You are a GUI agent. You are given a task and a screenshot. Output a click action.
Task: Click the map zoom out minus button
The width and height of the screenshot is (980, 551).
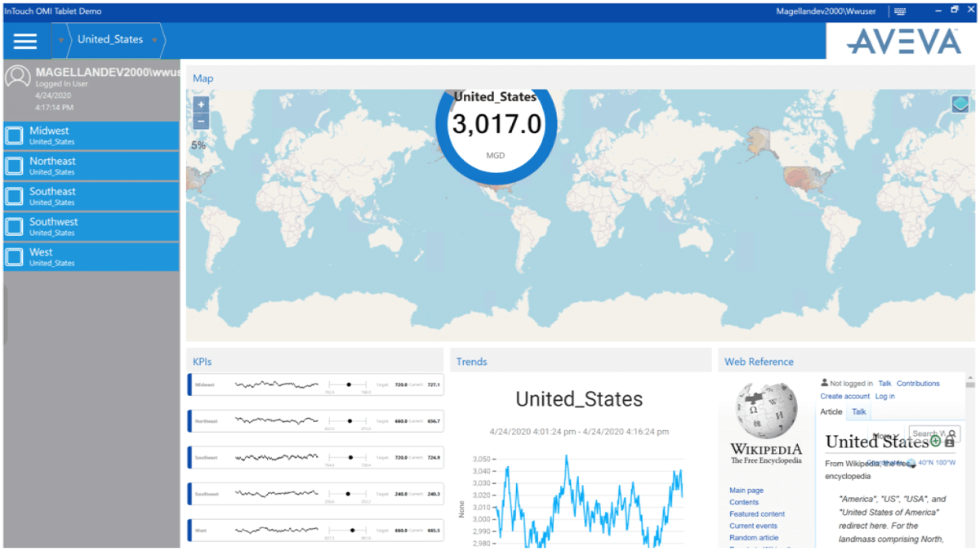pyautogui.click(x=201, y=122)
